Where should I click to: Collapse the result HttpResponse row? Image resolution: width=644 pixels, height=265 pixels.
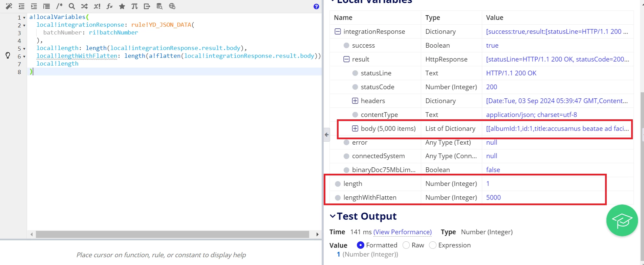pyautogui.click(x=346, y=59)
